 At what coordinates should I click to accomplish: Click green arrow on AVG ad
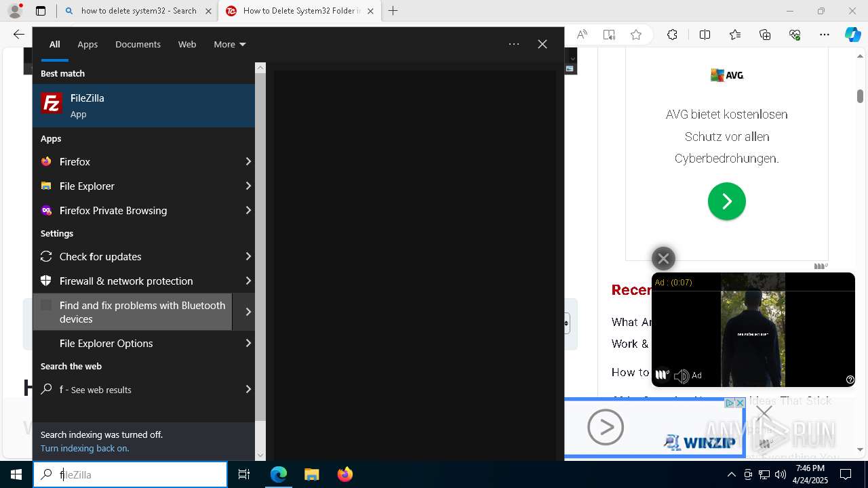727,201
